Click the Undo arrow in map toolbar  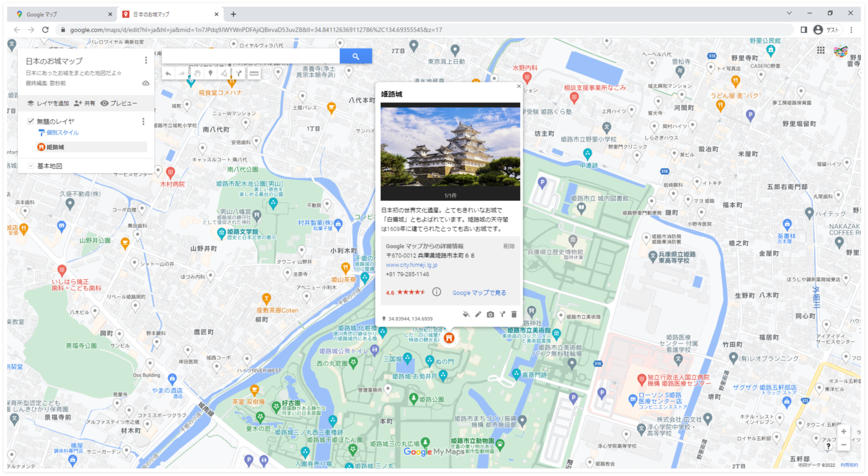(x=168, y=74)
